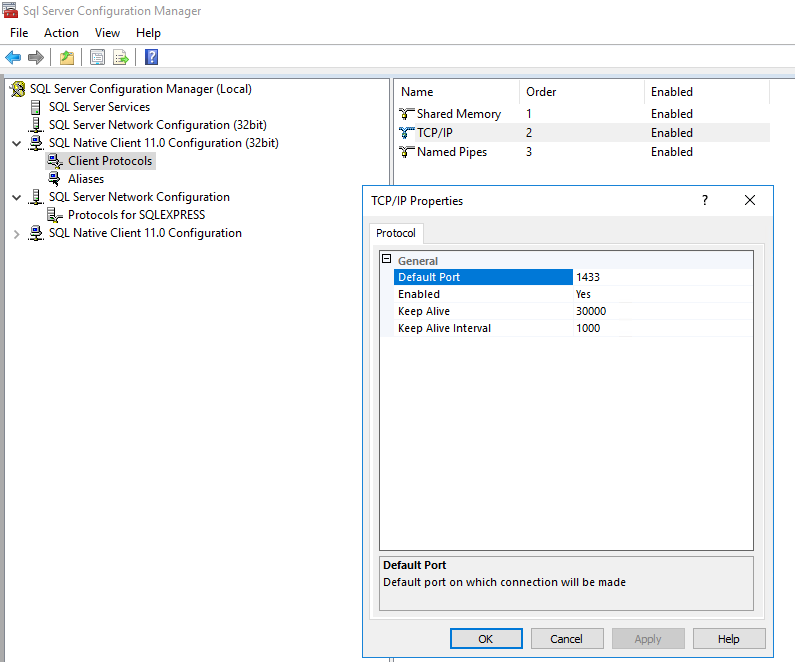Open the Action menu
This screenshot has height=662, width=795.
61,33
